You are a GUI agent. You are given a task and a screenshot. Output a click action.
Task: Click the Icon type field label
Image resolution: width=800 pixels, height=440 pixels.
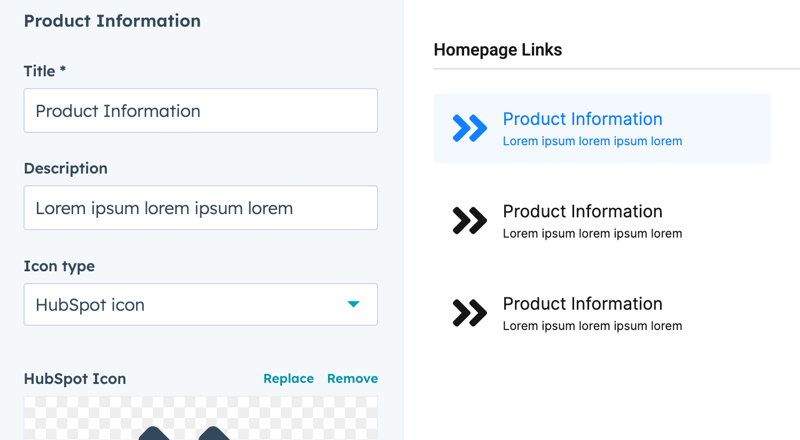pos(59,266)
